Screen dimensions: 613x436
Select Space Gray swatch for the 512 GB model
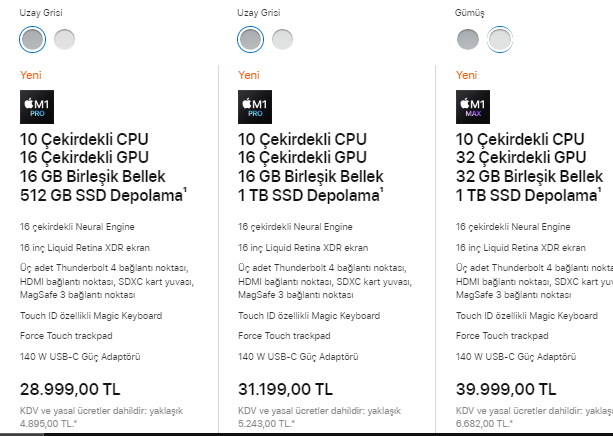coord(33,39)
